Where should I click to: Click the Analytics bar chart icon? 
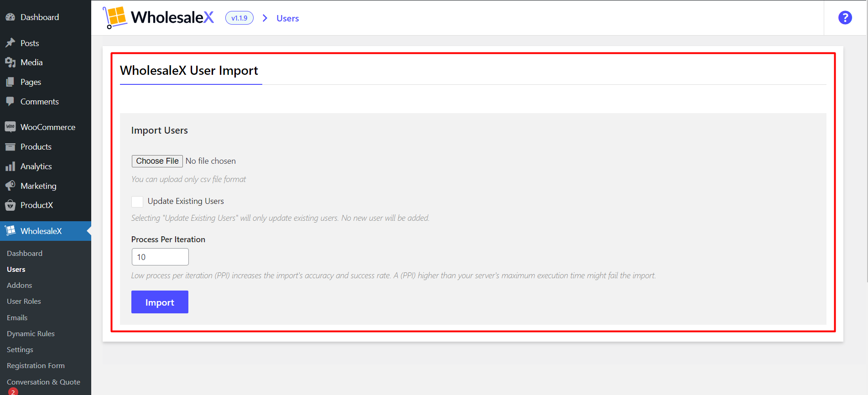tap(10, 166)
